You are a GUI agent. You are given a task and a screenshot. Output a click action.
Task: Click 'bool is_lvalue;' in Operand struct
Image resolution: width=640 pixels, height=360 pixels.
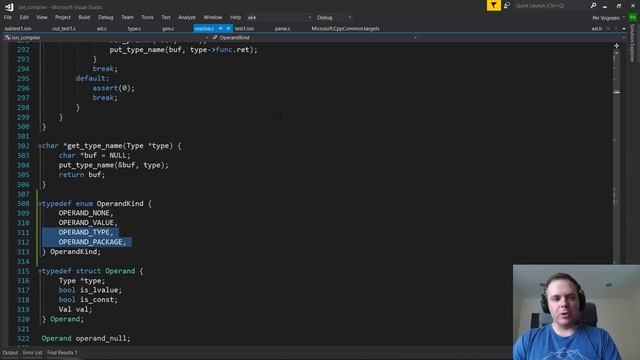pos(90,290)
